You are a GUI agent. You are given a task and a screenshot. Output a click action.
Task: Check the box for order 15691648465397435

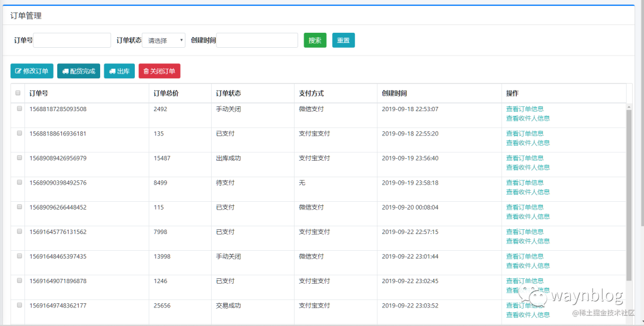click(19, 256)
